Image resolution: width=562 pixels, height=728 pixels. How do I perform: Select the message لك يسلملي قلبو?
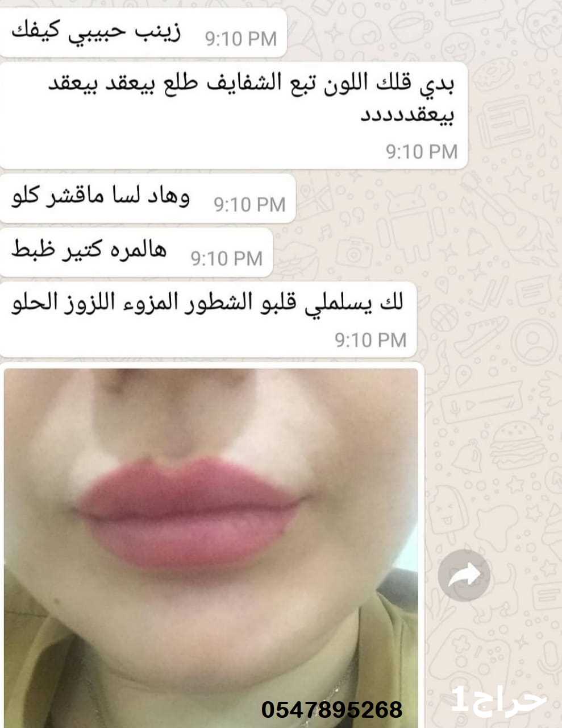(208, 319)
